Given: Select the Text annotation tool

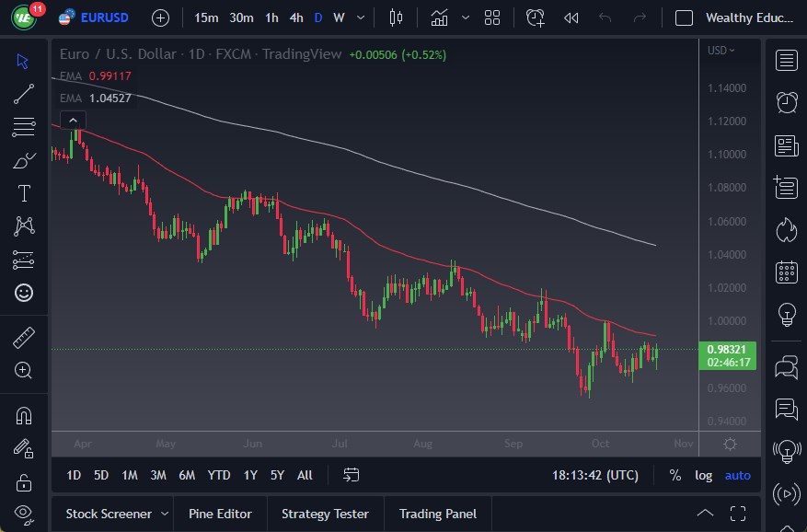Looking at the screenshot, I should (x=23, y=193).
